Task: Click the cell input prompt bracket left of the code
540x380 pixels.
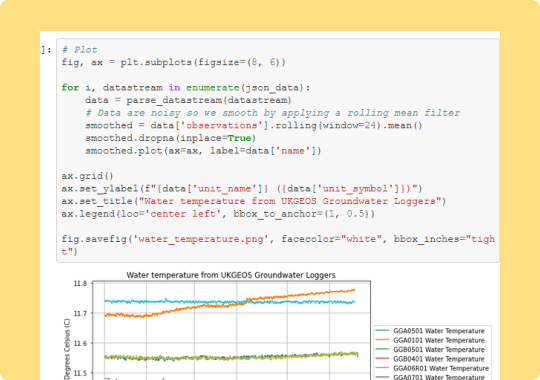Action: (x=46, y=50)
